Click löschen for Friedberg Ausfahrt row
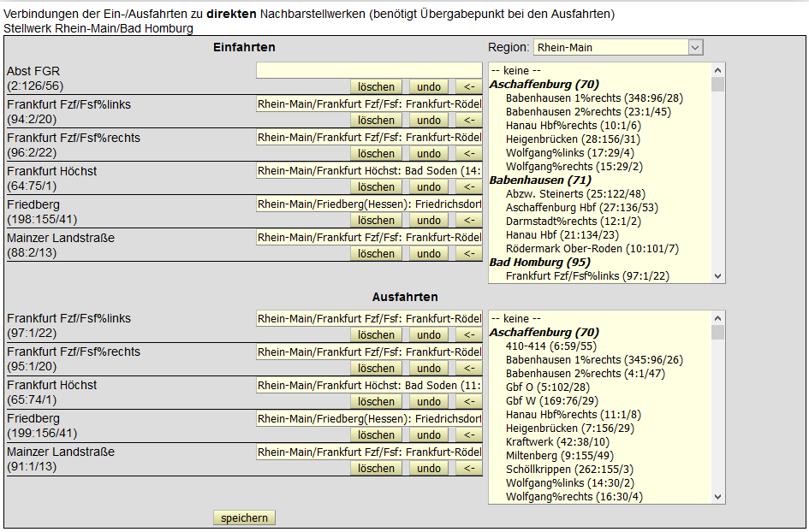This screenshot has height=532, width=809. click(x=376, y=434)
